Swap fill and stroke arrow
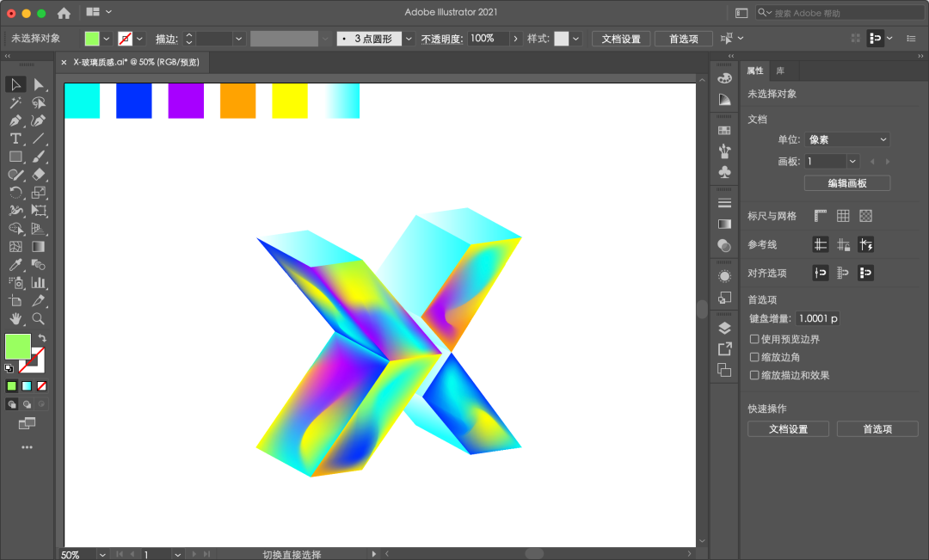This screenshot has width=929, height=560. [42, 338]
